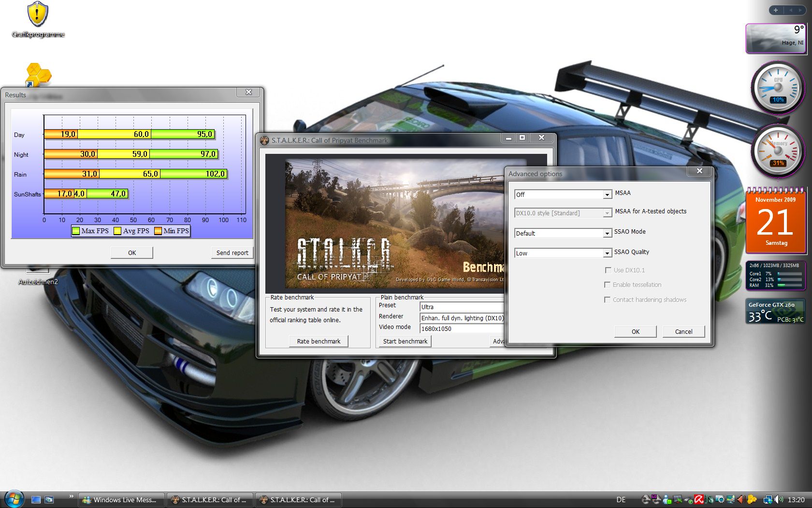Click the orange Min FPS legend swatch

[158, 231]
